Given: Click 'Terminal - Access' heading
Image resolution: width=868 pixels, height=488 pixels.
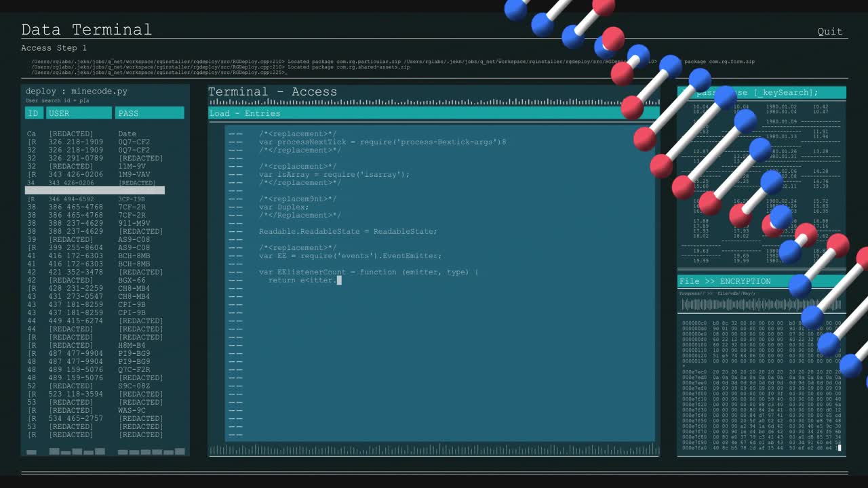Looking at the screenshot, I should coord(273,91).
